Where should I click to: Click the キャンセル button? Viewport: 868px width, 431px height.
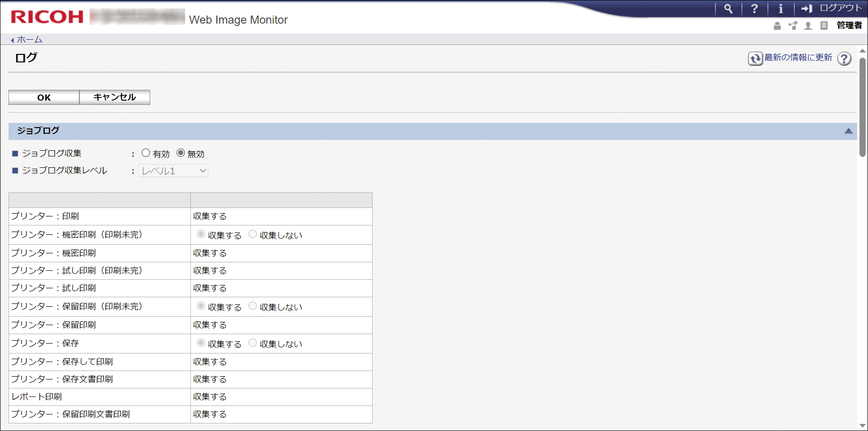tap(115, 97)
